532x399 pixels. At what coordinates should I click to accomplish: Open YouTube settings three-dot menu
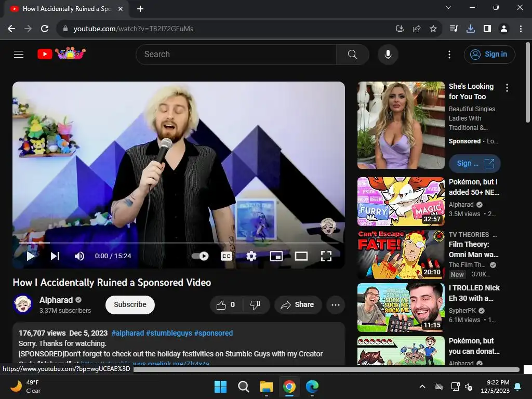(x=449, y=54)
